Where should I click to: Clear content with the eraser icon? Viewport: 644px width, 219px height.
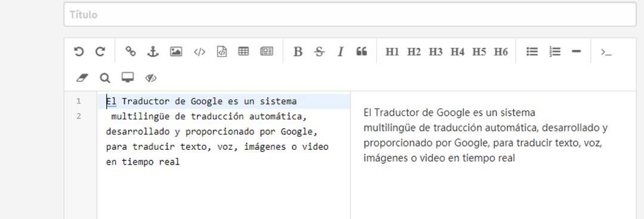[82, 78]
